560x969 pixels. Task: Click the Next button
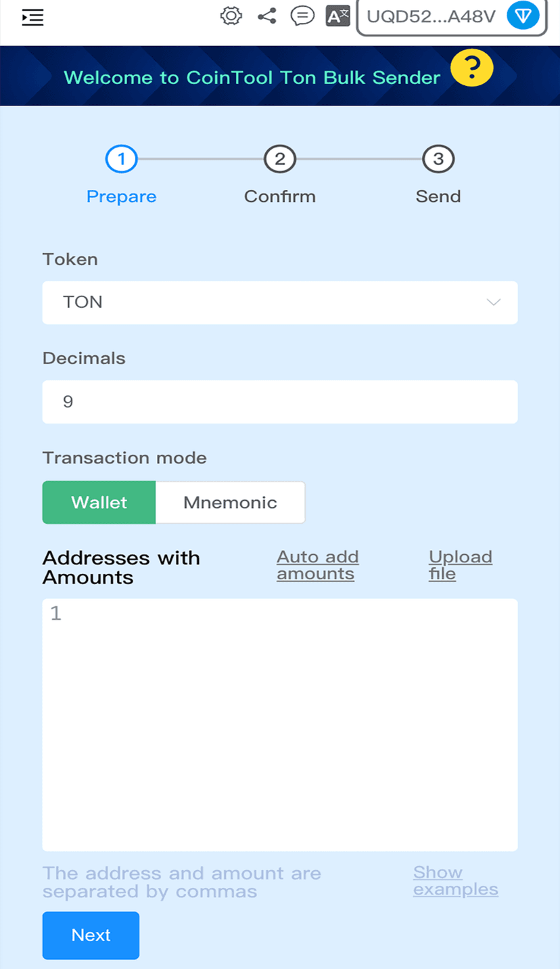pyautogui.click(x=91, y=935)
